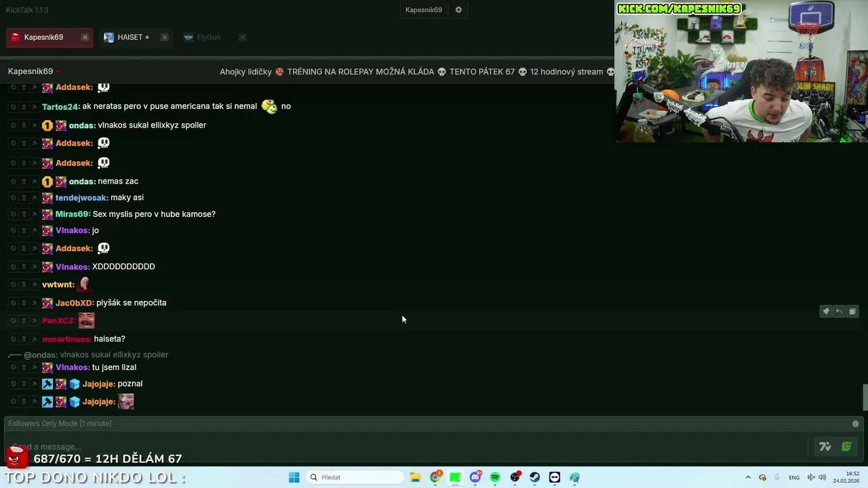The image size is (868, 488).
Task: Click message text 'maky asi'
Action: click(x=127, y=198)
